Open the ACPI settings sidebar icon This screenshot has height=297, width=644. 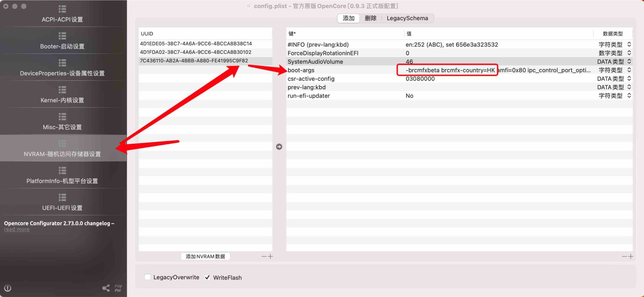[62, 9]
